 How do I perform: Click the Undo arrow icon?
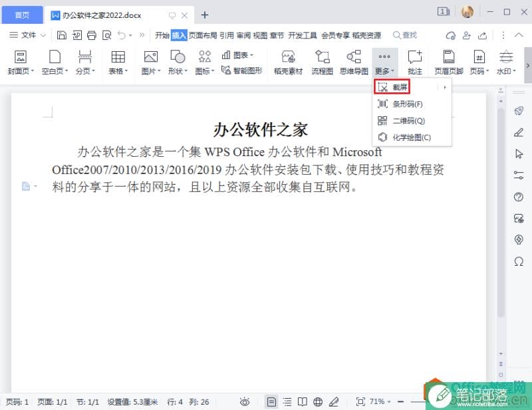122,35
